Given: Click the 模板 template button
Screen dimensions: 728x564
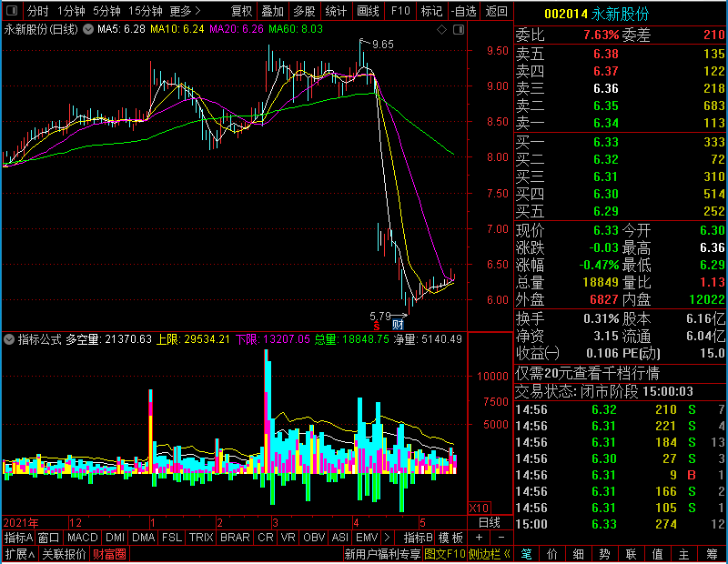Looking at the screenshot, I should (450, 538).
